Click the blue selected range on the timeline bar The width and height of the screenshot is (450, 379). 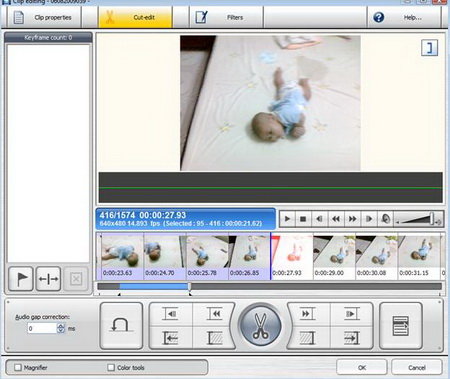click(154, 286)
